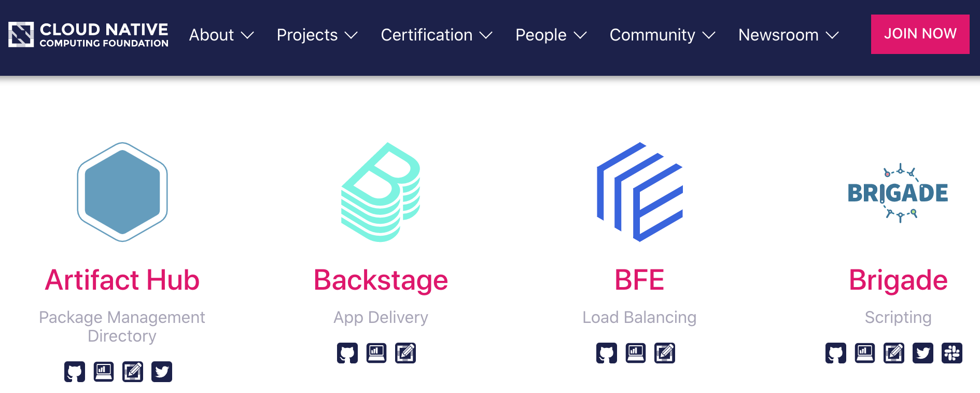Open the Community menu item
This screenshot has width=980, height=393.
pyautogui.click(x=652, y=35)
